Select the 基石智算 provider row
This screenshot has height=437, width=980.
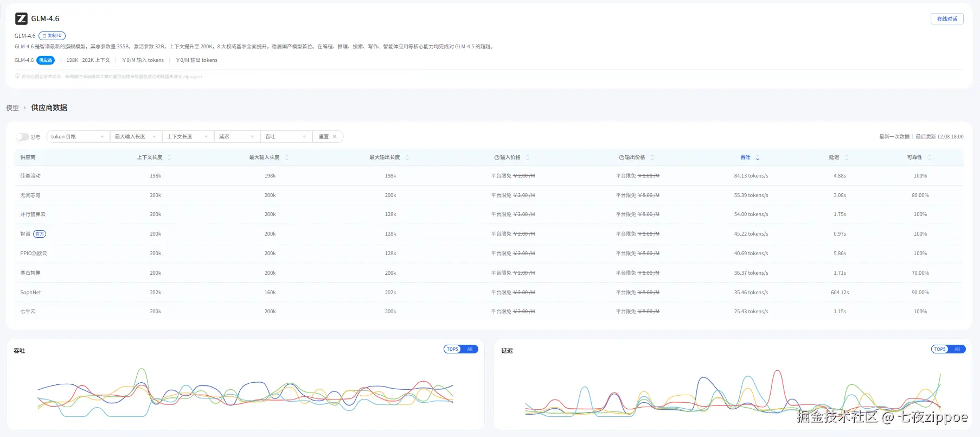[x=489, y=273]
